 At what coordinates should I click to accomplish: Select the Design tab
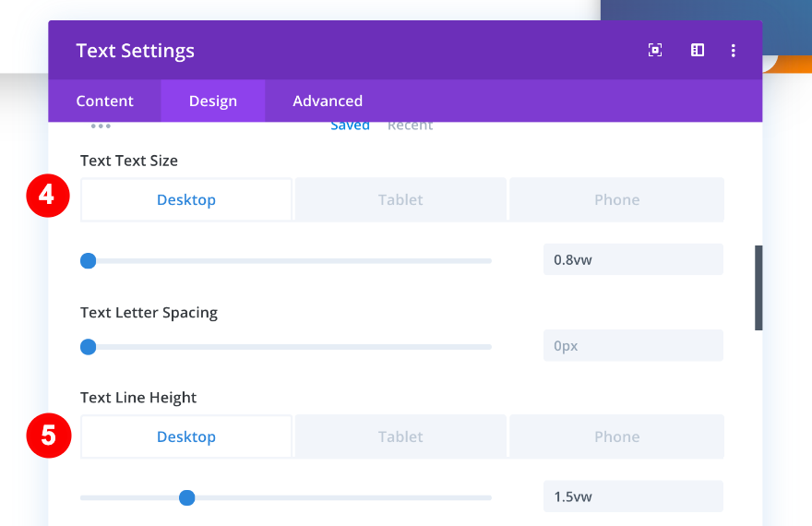point(213,102)
